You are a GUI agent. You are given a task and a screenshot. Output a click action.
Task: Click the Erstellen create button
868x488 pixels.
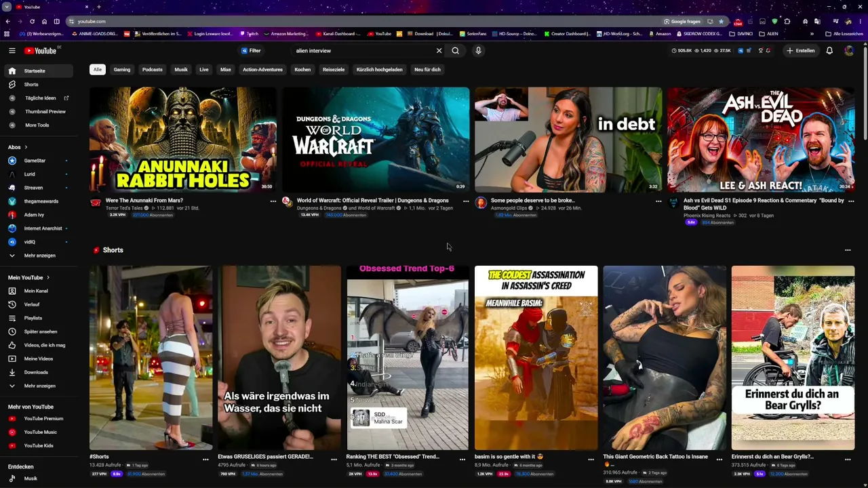click(801, 51)
